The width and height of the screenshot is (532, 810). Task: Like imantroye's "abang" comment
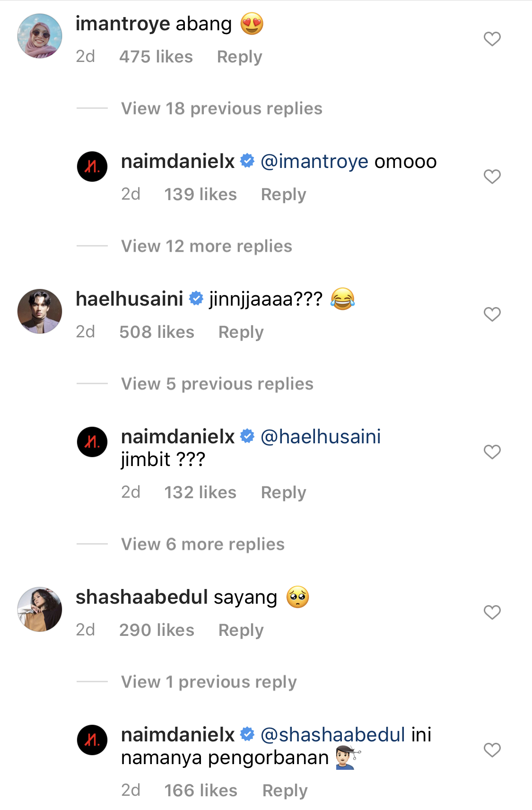point(492,39)
